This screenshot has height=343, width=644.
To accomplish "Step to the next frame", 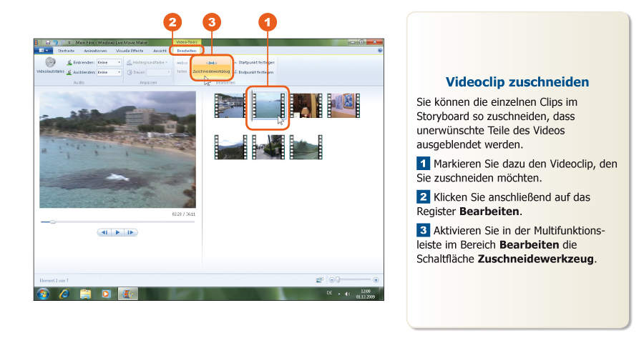I will [x=131, y=232].
